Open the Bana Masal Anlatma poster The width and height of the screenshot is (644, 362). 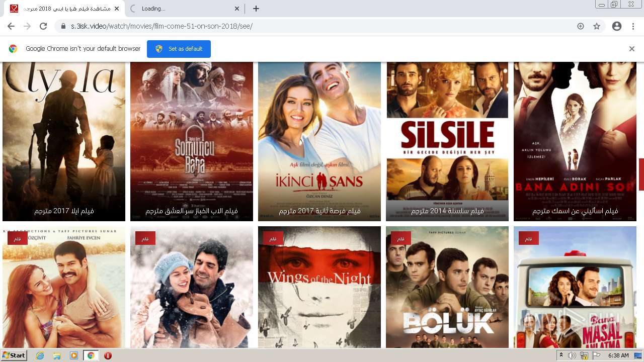575,287
